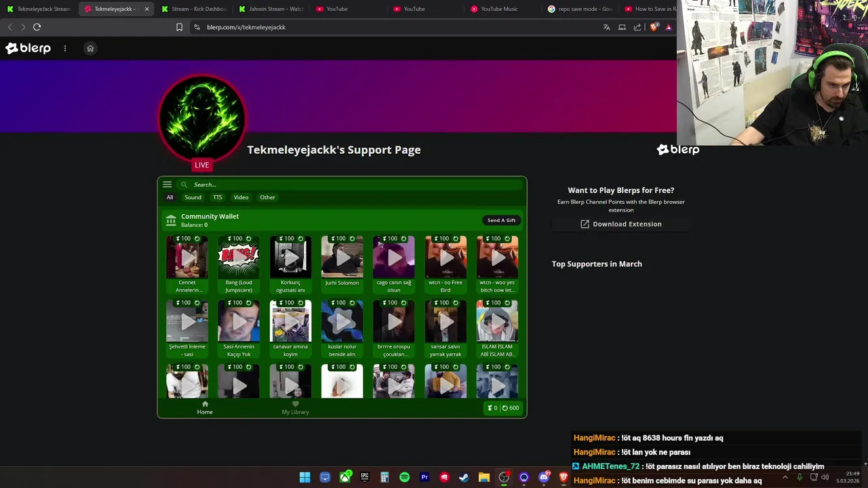Open Steam from the taskbar
Viewport: 868px width, 488px height.
pos(464,477)
